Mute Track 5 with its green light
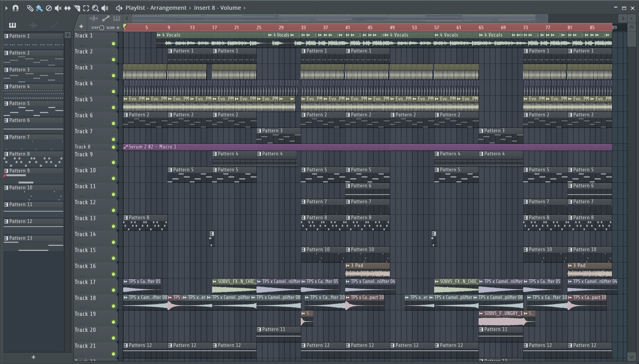The height and width of the screenshot is (364, 639). 113,108
